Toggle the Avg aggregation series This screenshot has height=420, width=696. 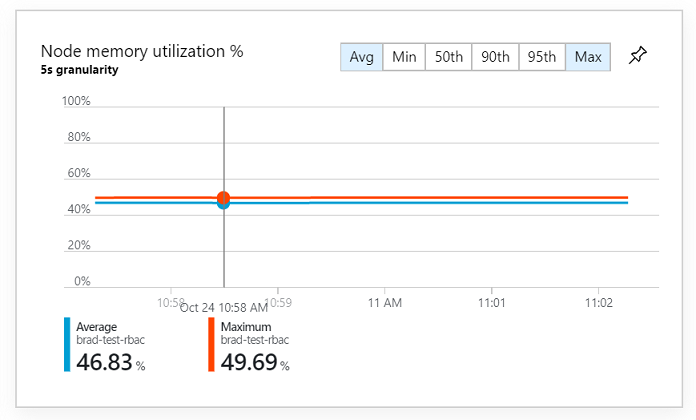(x=362, y=57)
